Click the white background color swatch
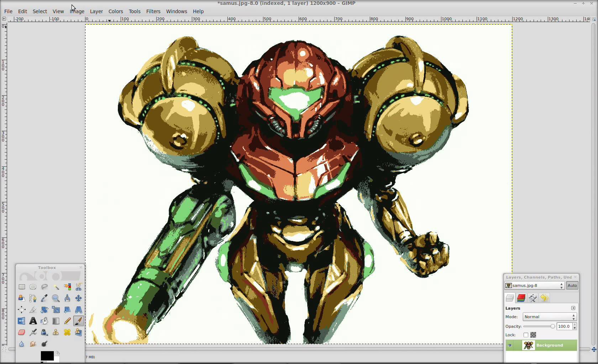 pyautogui.click(x=57, y=359)
